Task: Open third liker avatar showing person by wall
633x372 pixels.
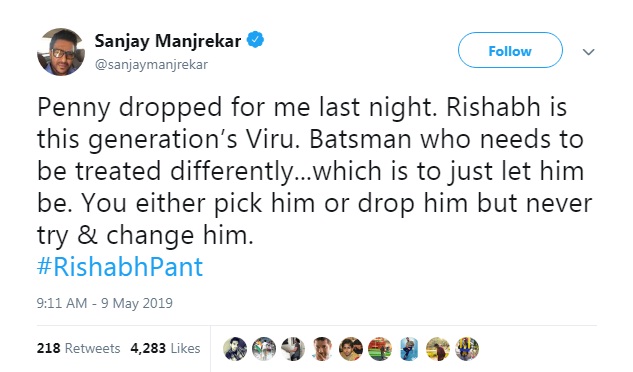Action: point(293,349)
